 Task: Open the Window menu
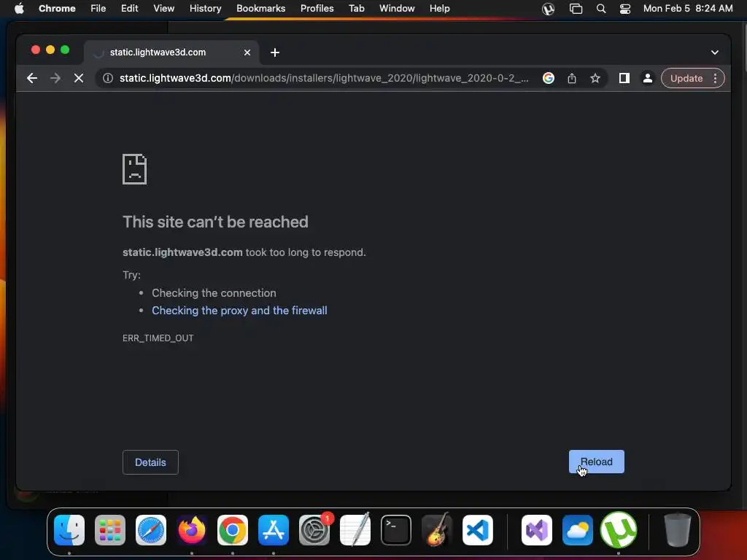point(397,8)
